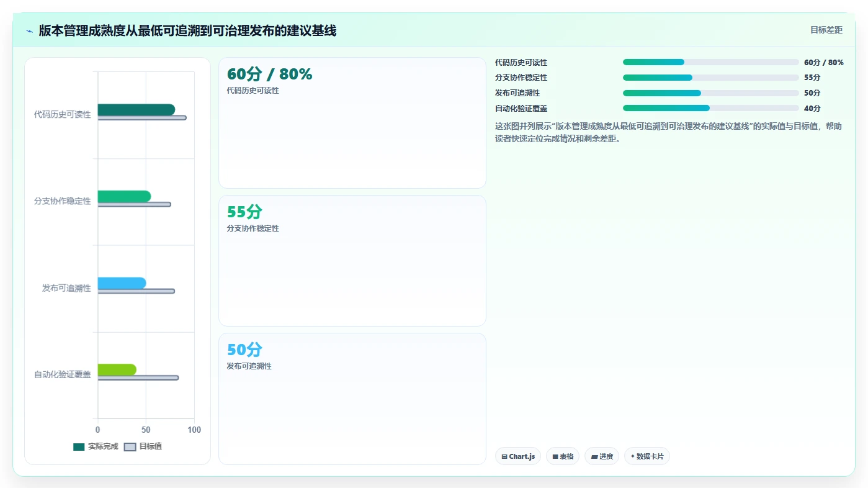The height and width of the screenshot is (488, 868).
Task: Click the x-axis tick label 100
Action: tap(194, 430)
